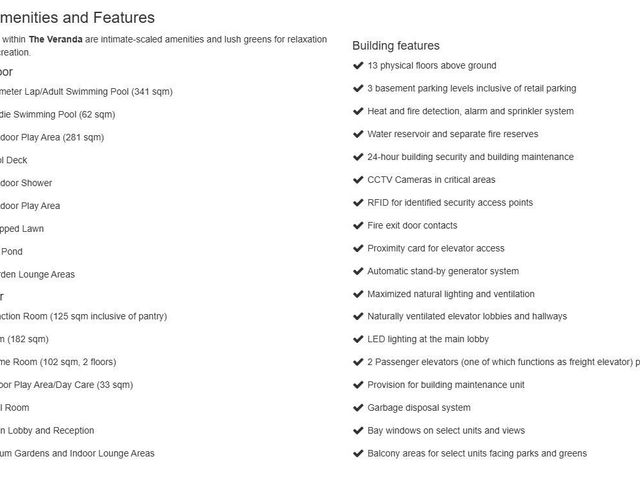Select Garden Lounge Areas entry
This screenshot has height=480, width=640.
(x=37, y=275)
